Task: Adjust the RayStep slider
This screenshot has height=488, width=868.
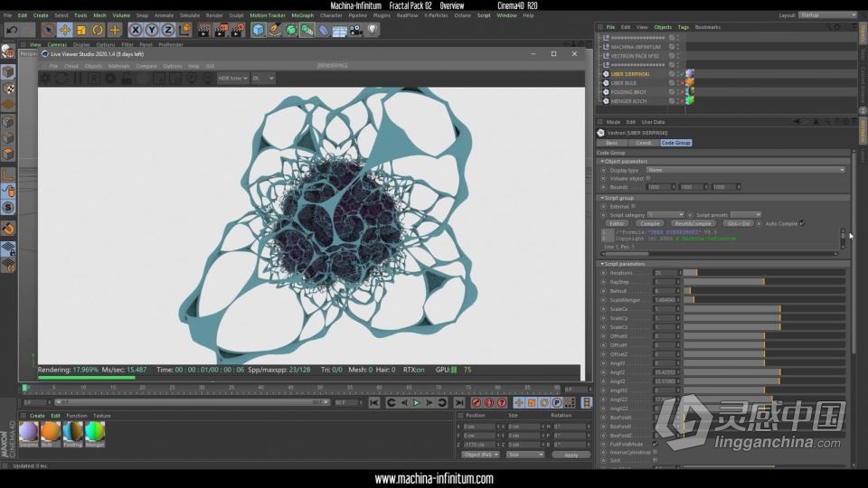Action: (764, 282)
